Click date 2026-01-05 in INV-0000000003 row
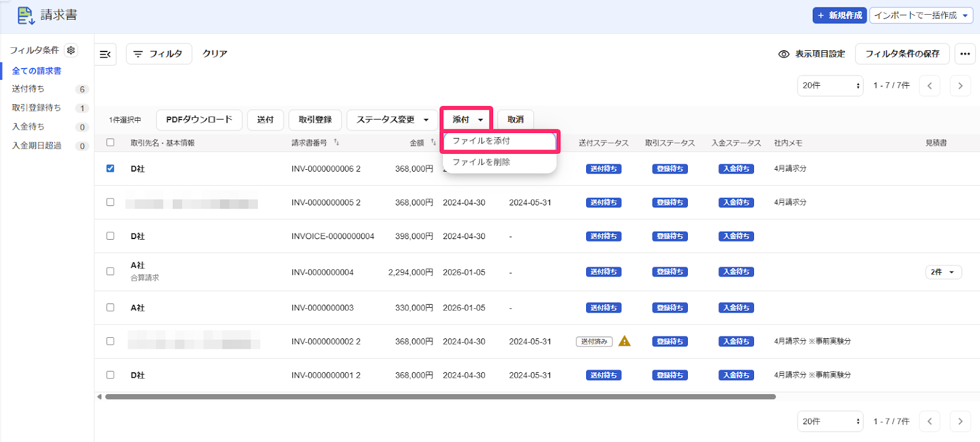The width and height of the screenshot is (980, 442). [x=464, y=308]
